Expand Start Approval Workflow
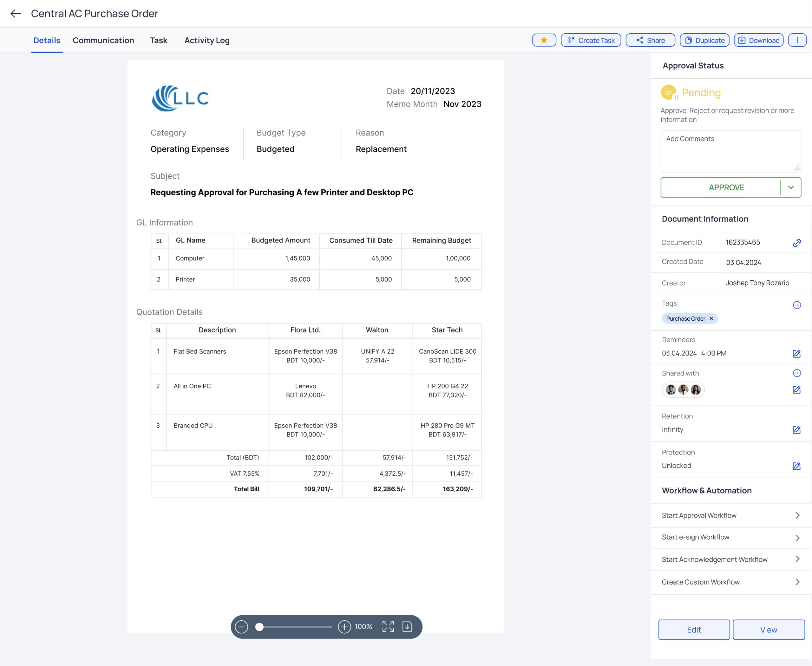The image size is (812, 666). (797, 515)
